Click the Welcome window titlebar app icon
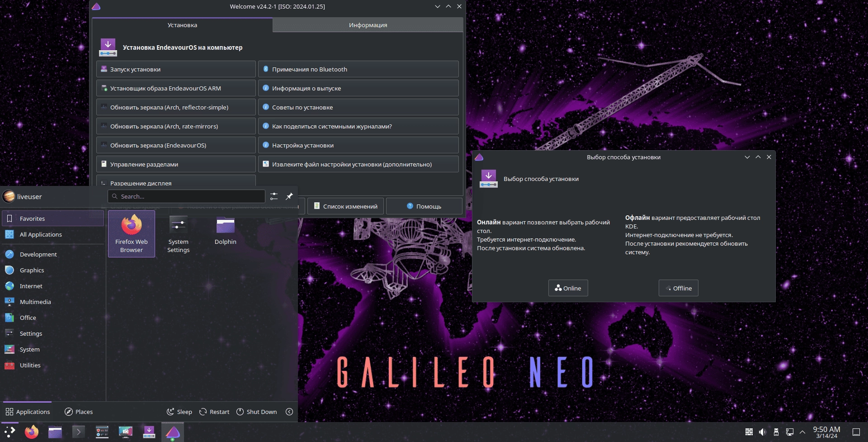Screen dimensions: 868x442 click(x=96, y=6)
